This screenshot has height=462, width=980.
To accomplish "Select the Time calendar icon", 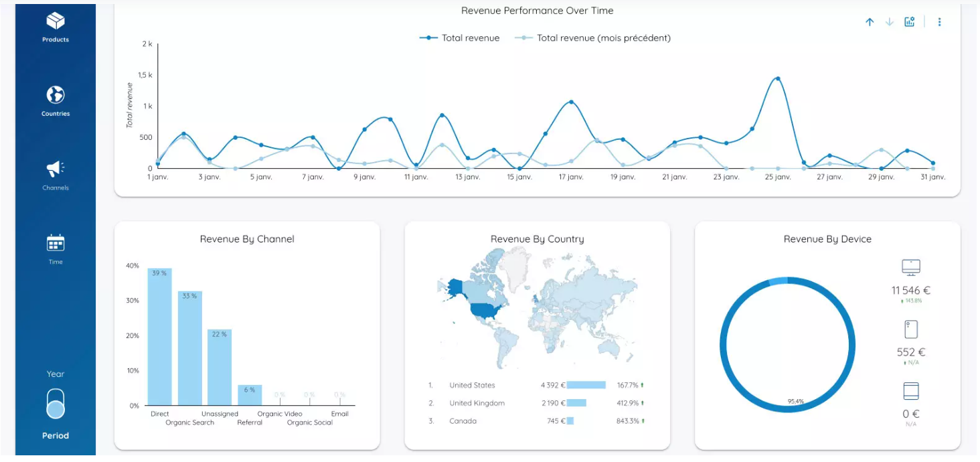I will (56, 243).
